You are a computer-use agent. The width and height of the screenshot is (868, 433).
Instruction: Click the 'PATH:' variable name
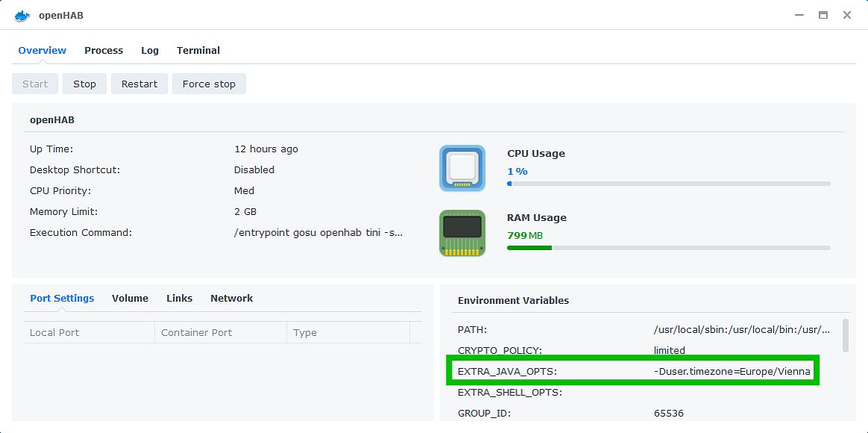click(x=472, y=330)
